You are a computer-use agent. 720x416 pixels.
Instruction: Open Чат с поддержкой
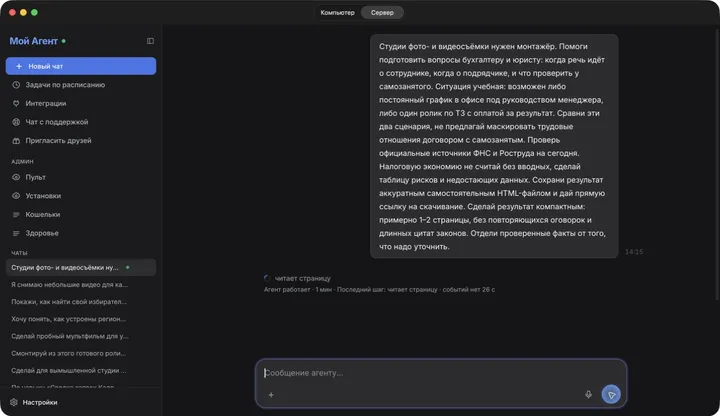pyautogui.click(x=81, y=122)
